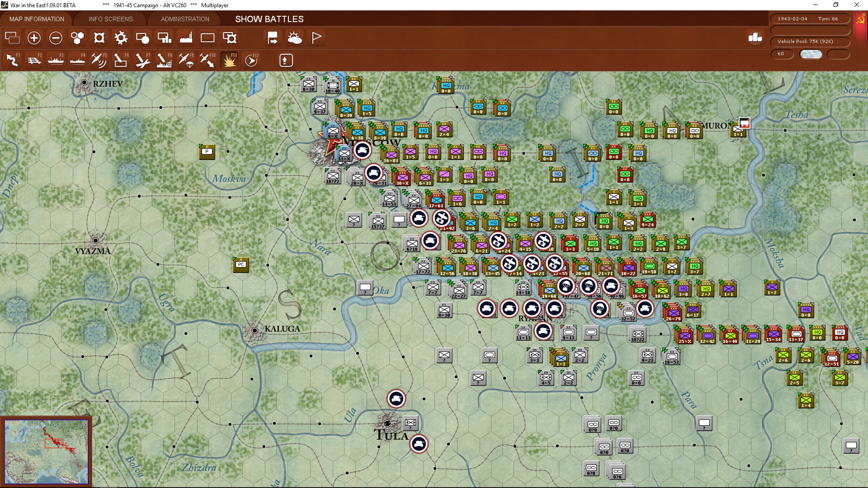
Task: Toggle the zoom out magnifier button
Action: pyautogui.click(x=56, y=38)
